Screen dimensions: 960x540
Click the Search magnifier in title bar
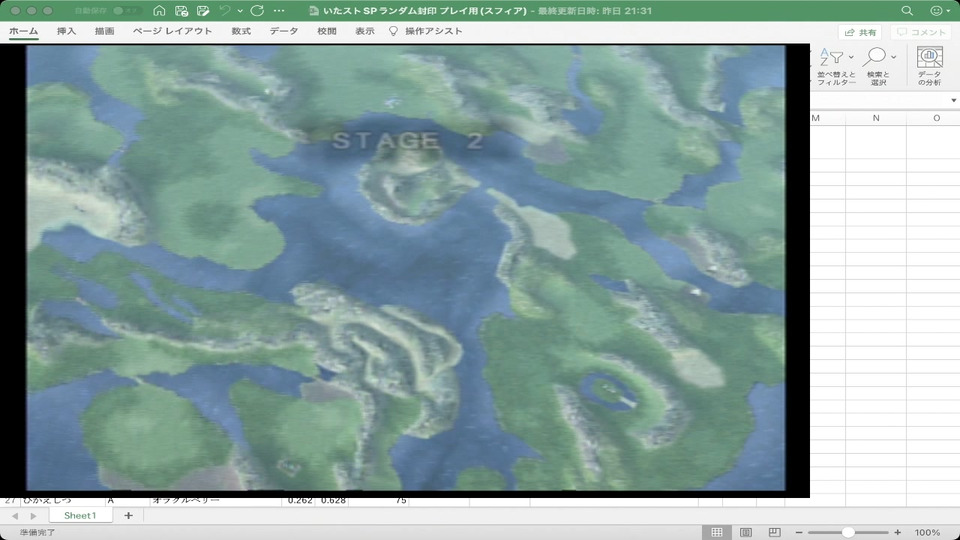point(907,10)
